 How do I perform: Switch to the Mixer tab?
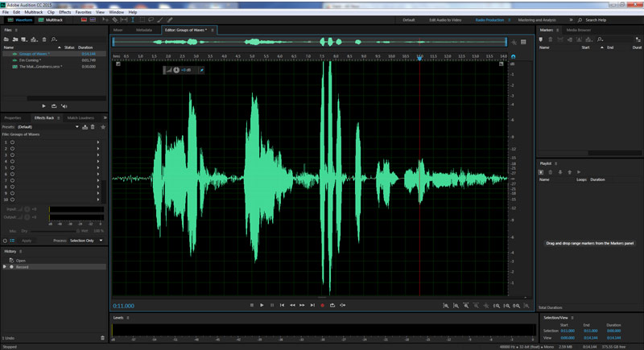(118, 30)
